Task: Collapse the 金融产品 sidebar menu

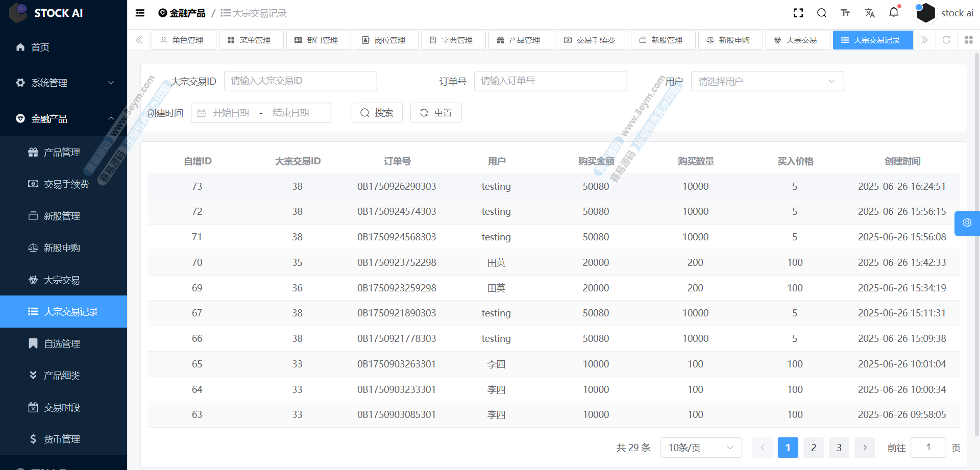Action: click(64, 118)
